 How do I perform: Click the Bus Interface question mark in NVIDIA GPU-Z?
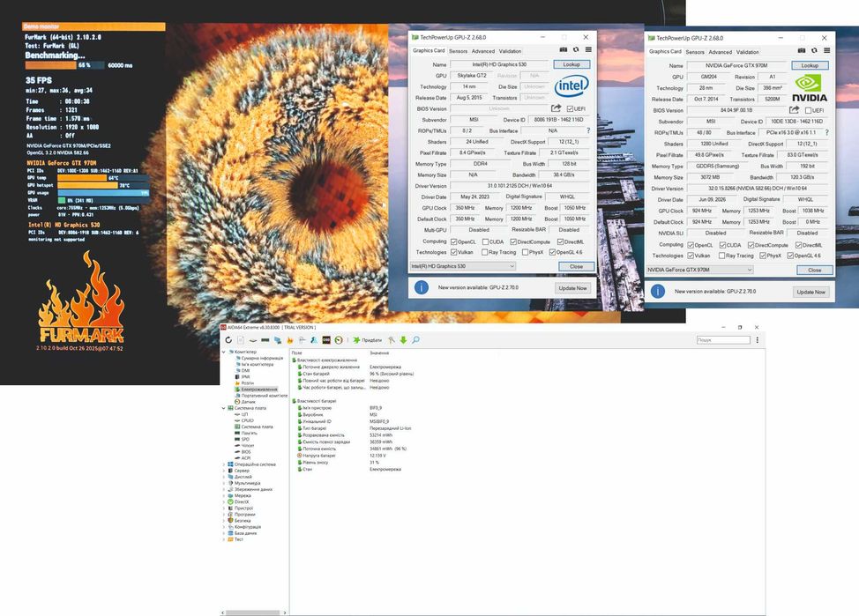(x=826, y=132)
